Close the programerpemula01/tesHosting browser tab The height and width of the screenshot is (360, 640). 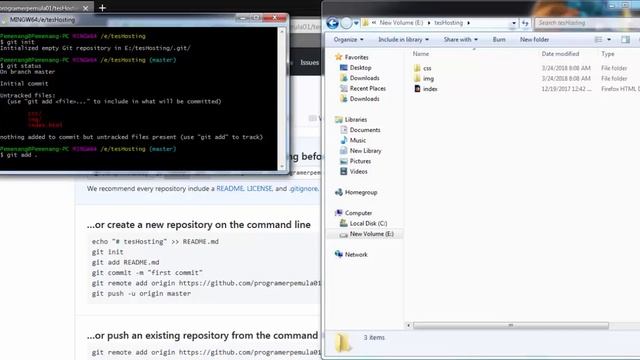(x=85, y=8)
